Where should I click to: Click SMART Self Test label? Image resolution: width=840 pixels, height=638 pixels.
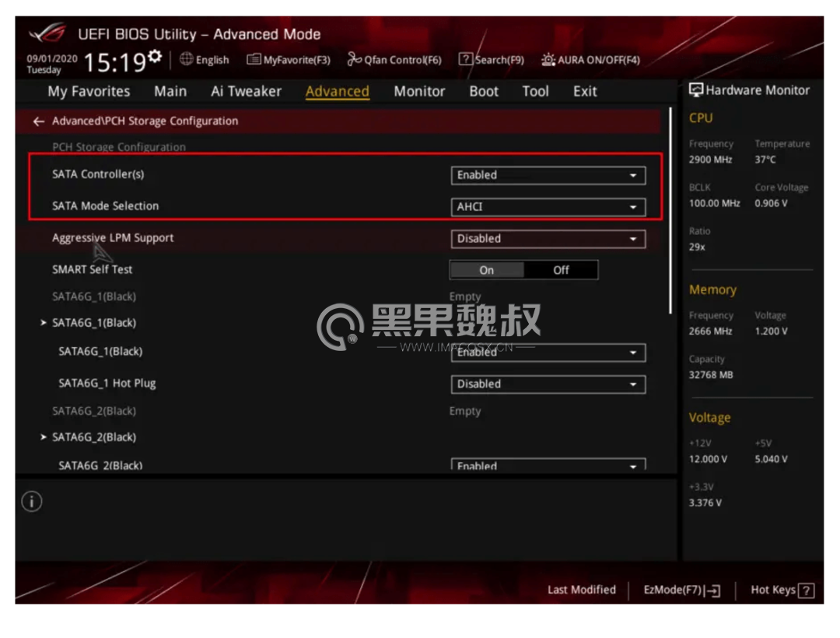pyautogui.click(x=92, y=269)
